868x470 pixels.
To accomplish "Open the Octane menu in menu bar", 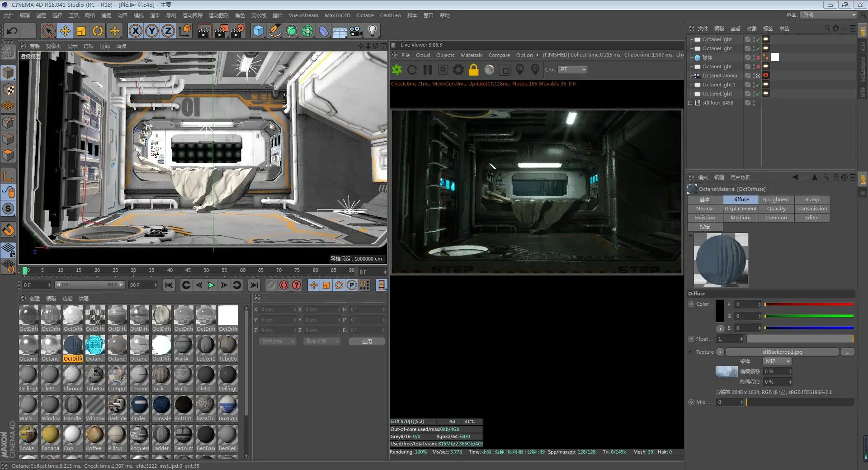I will (x=365, y=15).
